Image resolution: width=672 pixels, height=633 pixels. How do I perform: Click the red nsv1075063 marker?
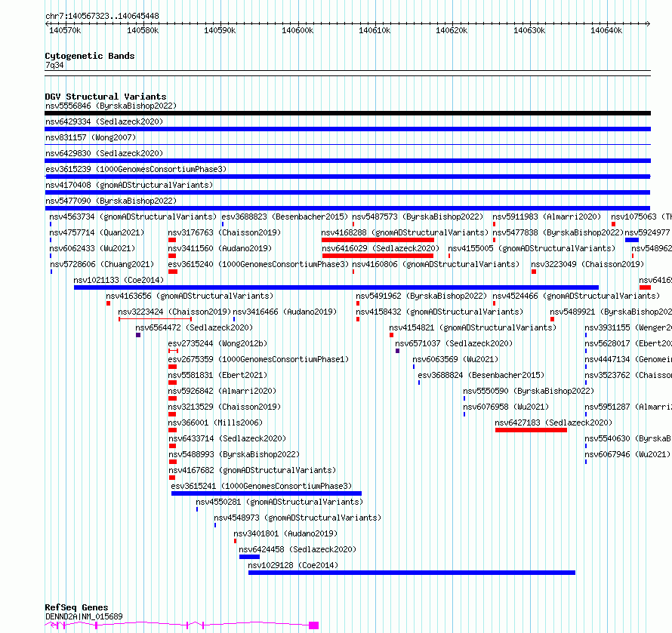[x=613, y=224]
